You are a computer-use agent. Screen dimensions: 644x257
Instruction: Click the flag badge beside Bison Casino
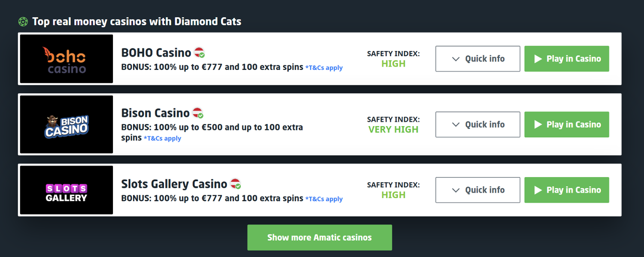(x=197, y=113)
